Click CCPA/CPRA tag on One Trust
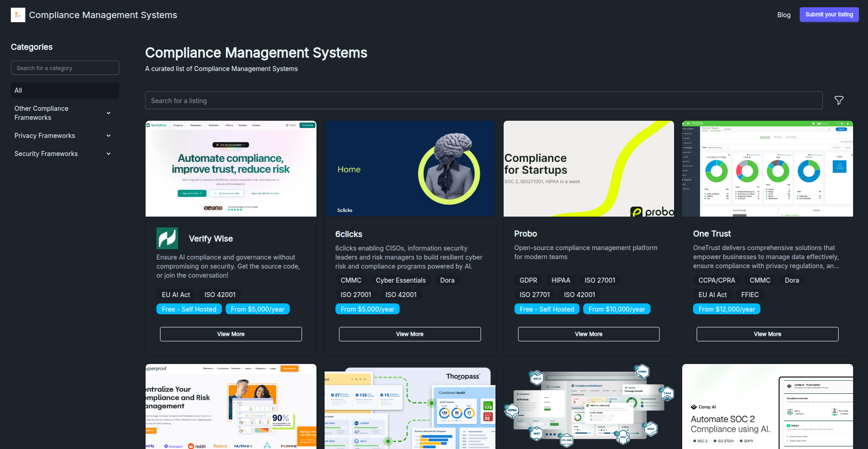This screenshot has width=868, height=449. pos(717,280)
